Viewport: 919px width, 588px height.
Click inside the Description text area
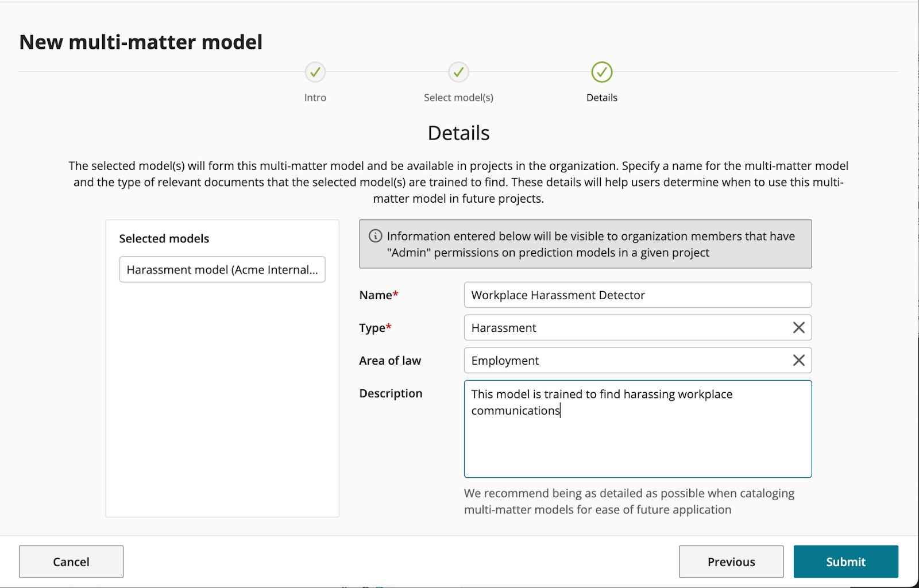(638, 429)
